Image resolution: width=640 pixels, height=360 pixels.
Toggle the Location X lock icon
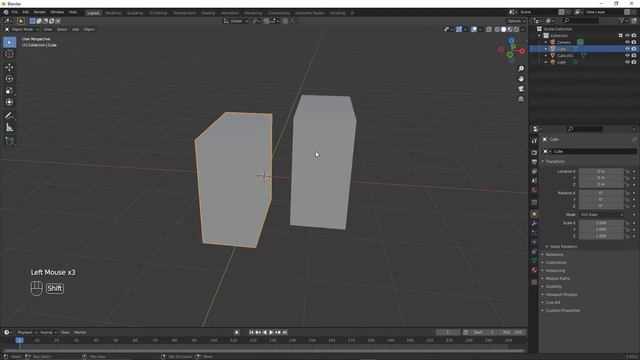[627, 171]
